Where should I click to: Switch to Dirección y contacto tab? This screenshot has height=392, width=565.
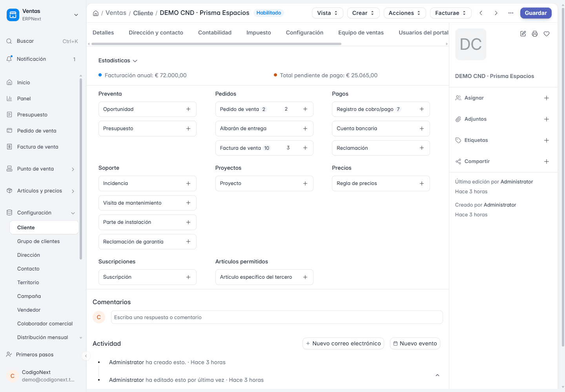[156, 33]
